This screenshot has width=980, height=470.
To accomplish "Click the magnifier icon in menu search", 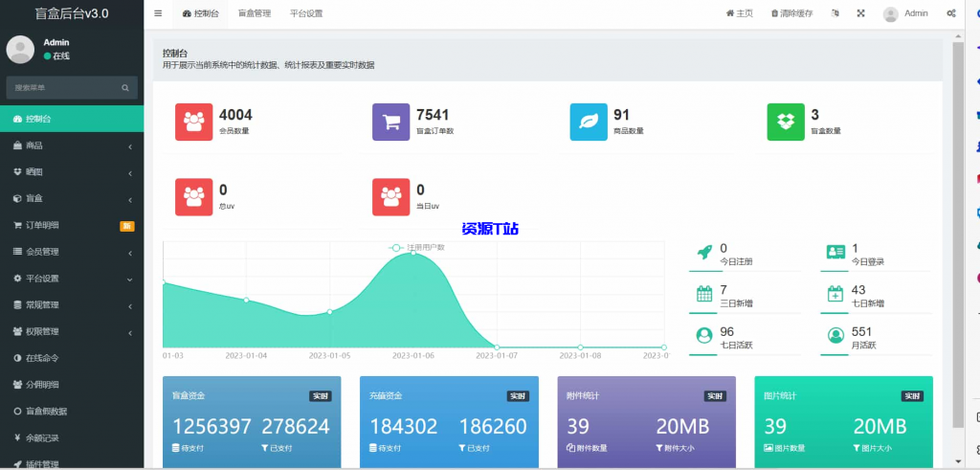I will 125,88.
